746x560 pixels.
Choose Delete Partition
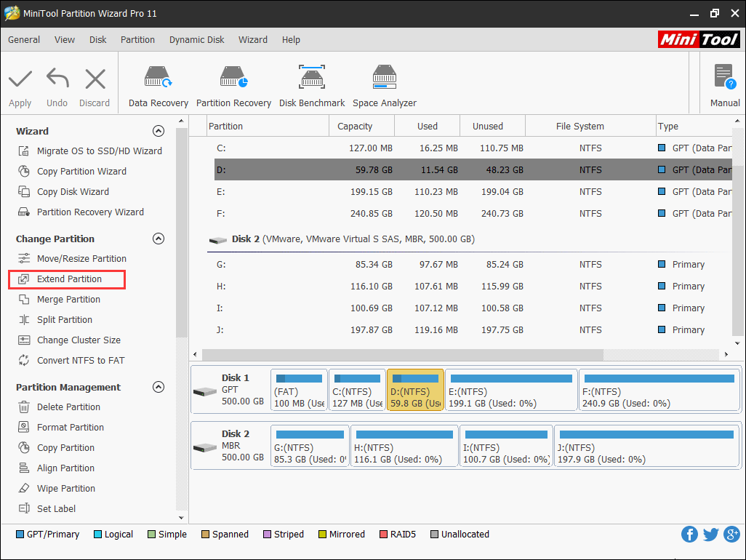tap(59, 407)
